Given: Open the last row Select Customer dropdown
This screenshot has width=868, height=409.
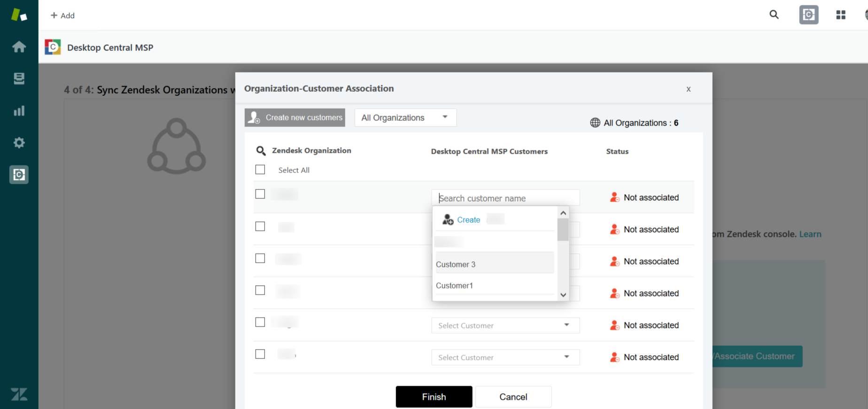Looking at the screenshot, I should [x=505, y=357].
